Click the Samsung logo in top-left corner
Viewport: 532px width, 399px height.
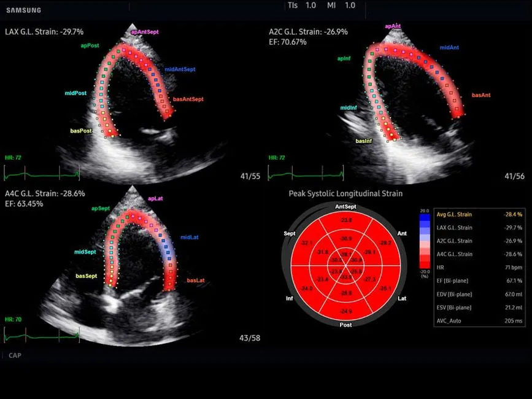23,10
